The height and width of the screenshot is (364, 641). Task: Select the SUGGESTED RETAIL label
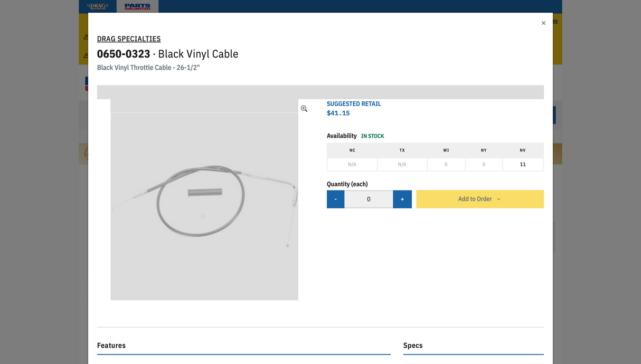tap(354, 104)
